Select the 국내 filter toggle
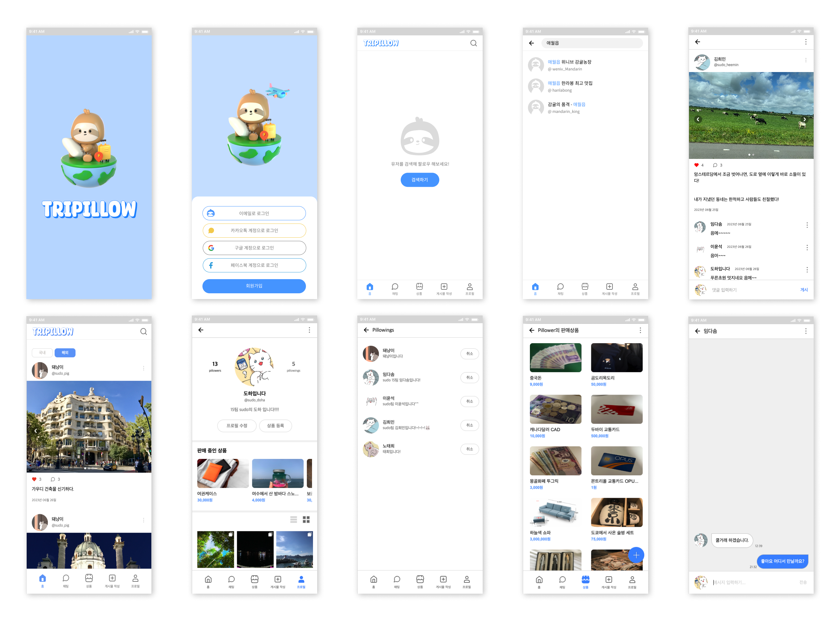 (x=42, y=352)
